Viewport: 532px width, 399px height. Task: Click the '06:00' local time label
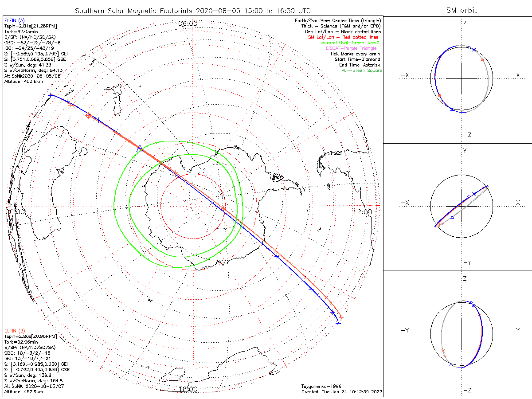[188, 23]
